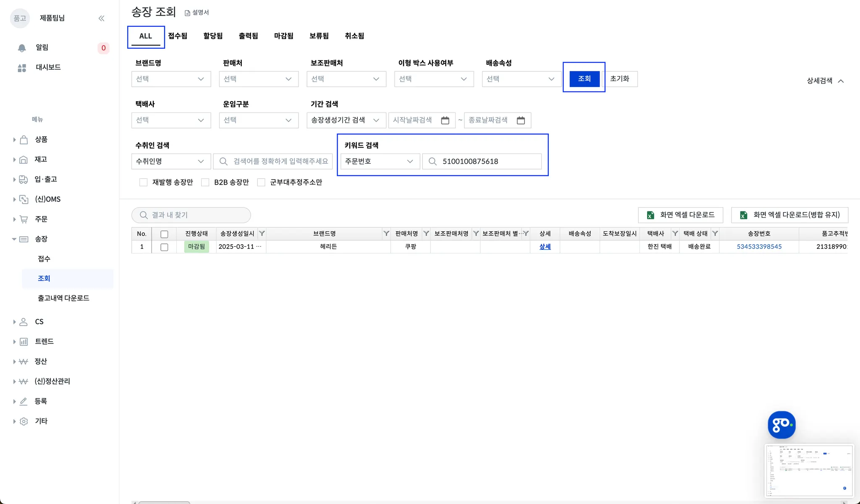Open tracking number 534533398545 link
The height and width of the screenshot is (504, 860).
759,247
